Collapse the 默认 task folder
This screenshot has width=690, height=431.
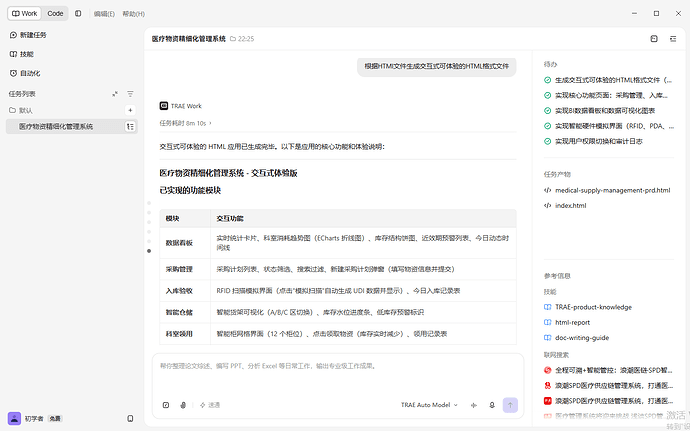point(21,110)
